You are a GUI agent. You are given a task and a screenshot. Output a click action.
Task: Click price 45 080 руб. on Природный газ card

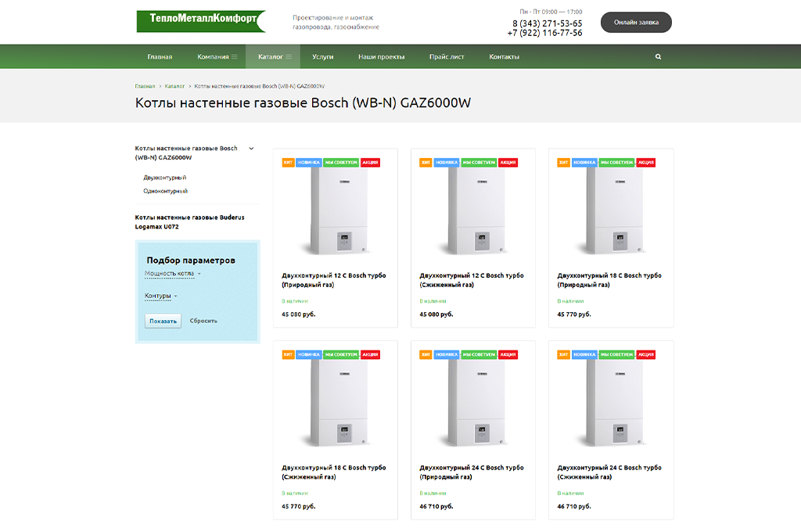(298, 315)
